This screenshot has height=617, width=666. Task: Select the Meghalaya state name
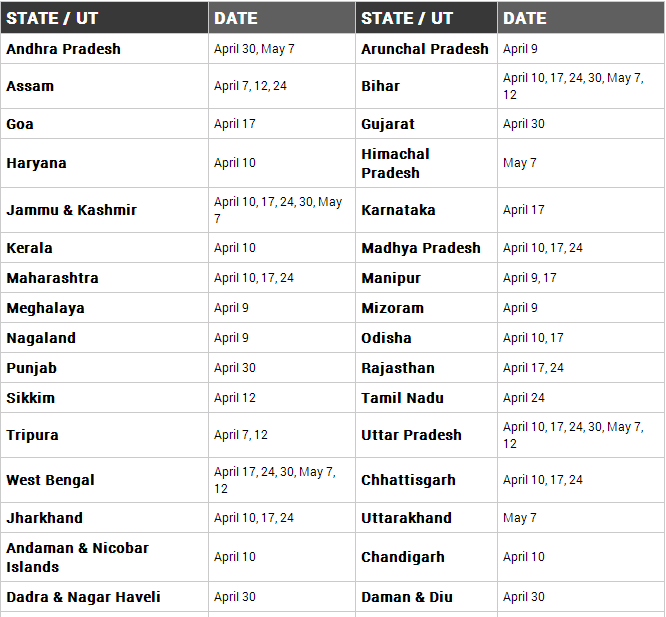(x=45, y=308)
